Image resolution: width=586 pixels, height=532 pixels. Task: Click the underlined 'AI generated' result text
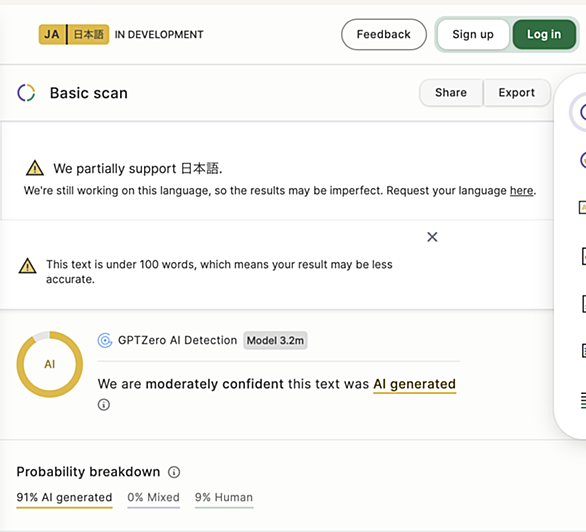coord(414,384)
